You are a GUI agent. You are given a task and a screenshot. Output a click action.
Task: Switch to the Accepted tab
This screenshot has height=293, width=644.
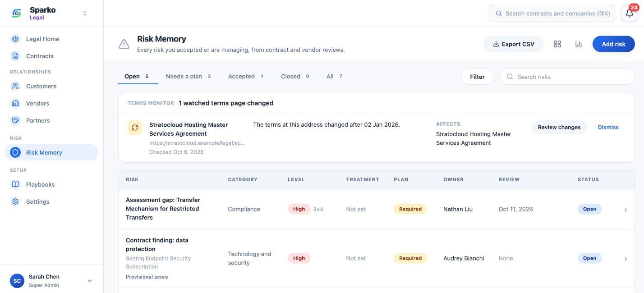[x=246, y=76]
